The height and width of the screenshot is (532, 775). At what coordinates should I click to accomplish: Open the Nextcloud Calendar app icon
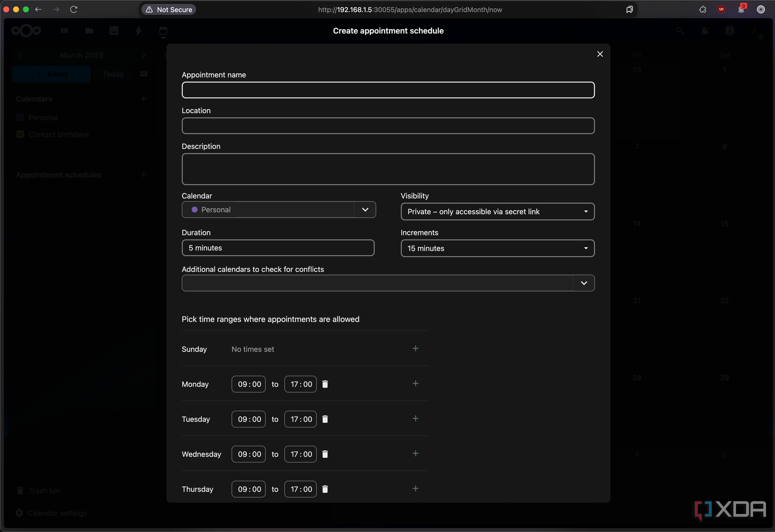point(163,31)
